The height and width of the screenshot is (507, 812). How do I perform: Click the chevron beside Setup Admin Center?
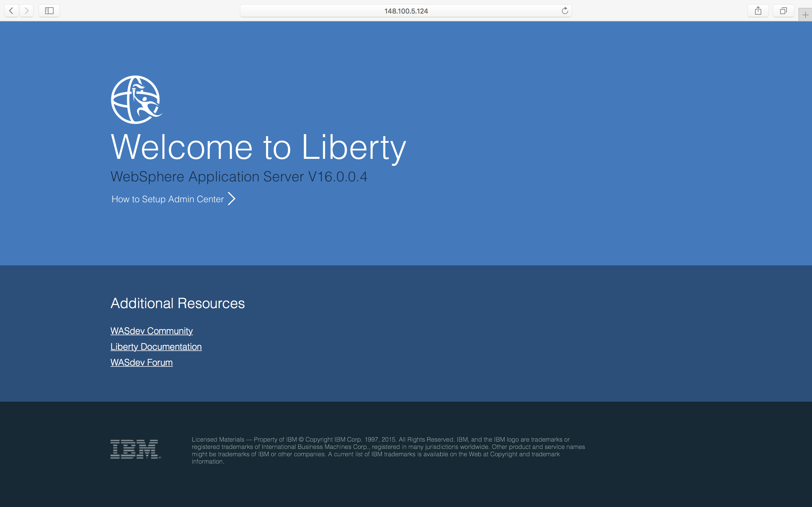click(x=231, y=199)
